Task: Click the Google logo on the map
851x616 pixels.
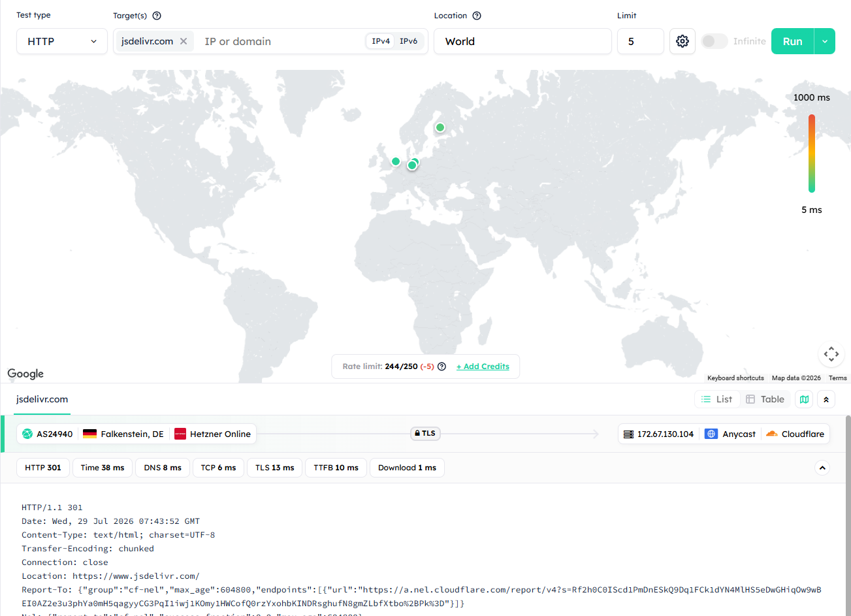Action: [x=25, y=374]
